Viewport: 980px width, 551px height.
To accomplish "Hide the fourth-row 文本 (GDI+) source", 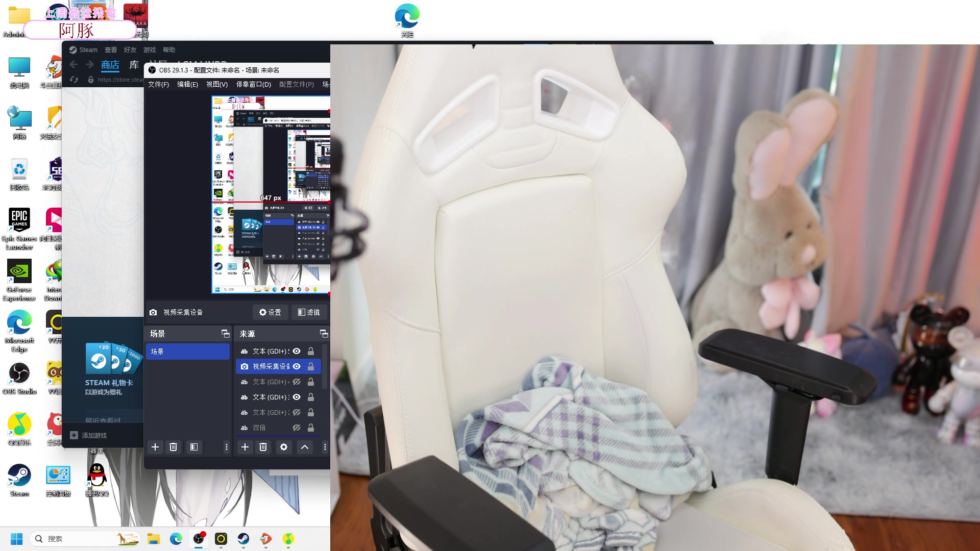I will click(x=297, y=397).
